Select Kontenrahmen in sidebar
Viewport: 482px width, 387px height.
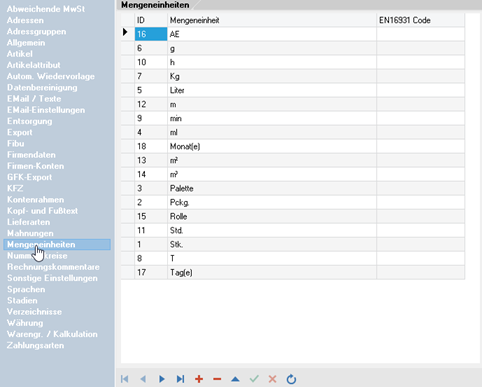click(x=35, y=200)
